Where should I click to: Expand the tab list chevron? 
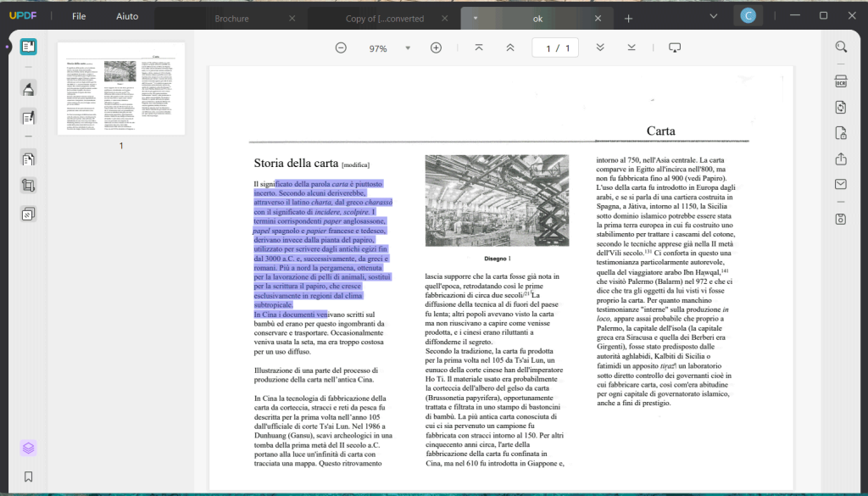tap(714, 17)
